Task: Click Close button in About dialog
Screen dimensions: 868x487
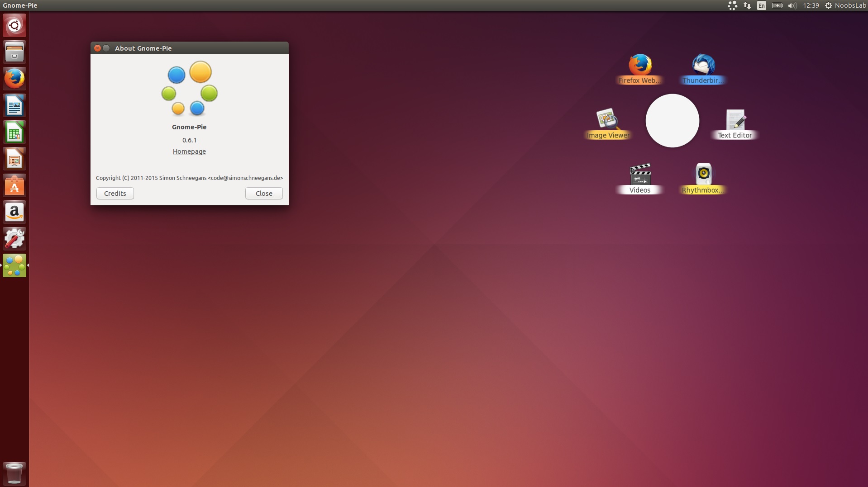Action: coord(264,194)
